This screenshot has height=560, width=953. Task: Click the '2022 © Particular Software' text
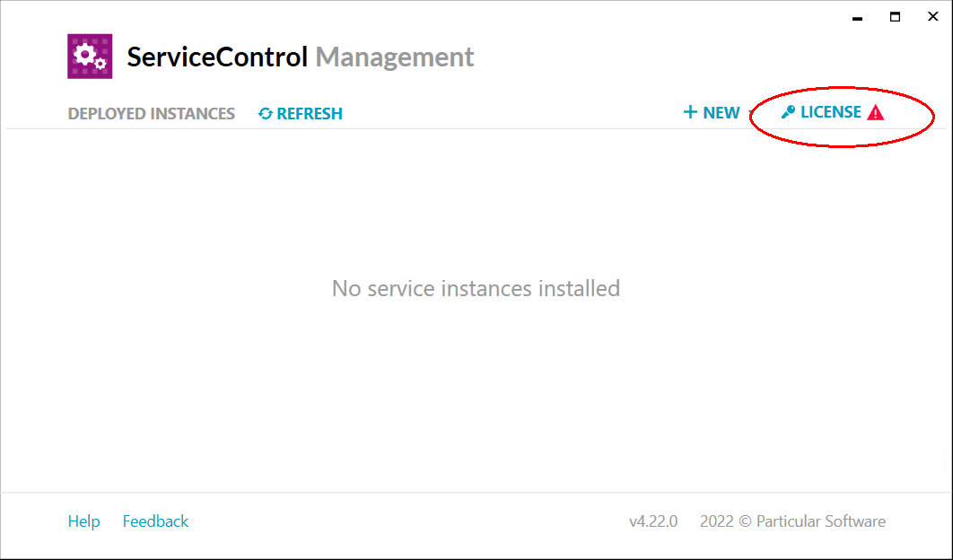point(792,521)
